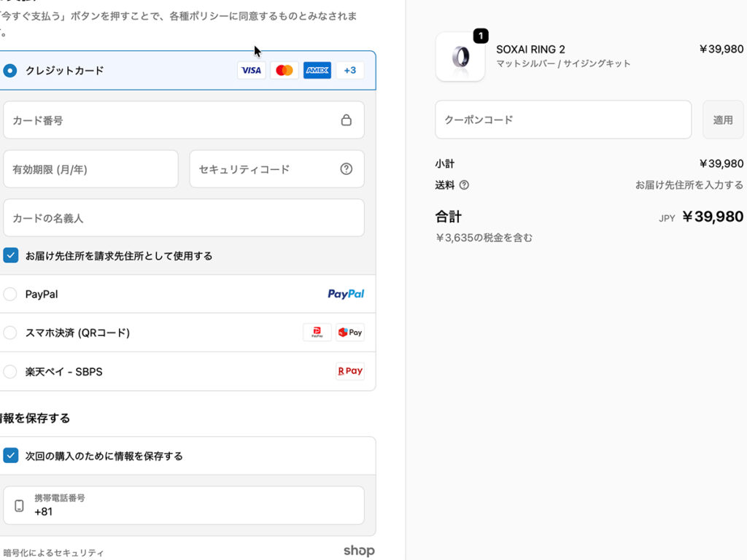Choose 楽天ペイ - SBPS payment option
This screenshot has height=560, width=747.
[x=10, y=372]
